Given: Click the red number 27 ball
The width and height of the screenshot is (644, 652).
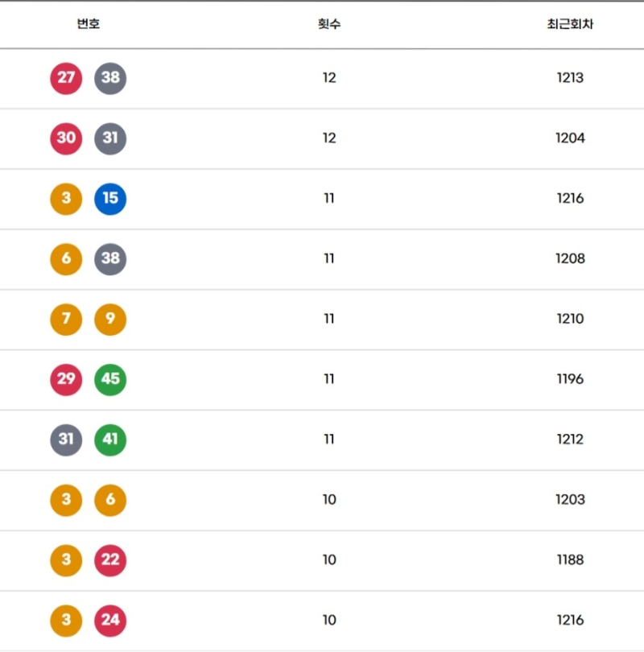Looking at the screenshot, I should click(66, 78).
